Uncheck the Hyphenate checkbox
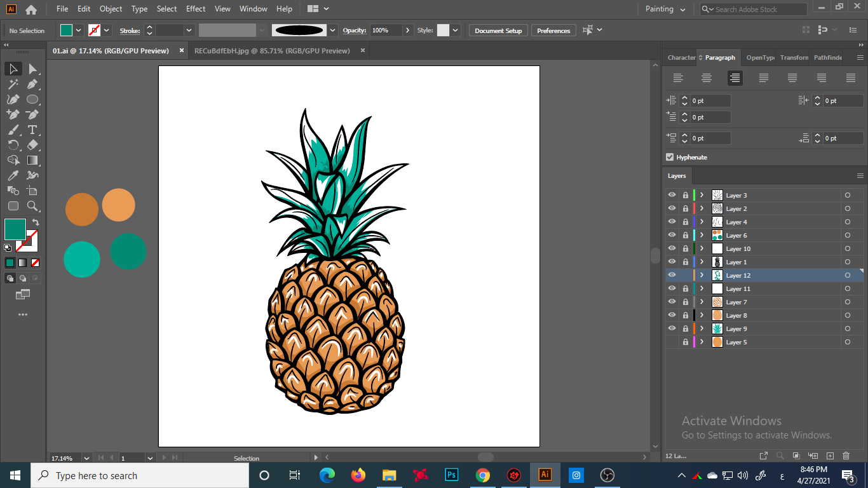 tap(670, 157)
